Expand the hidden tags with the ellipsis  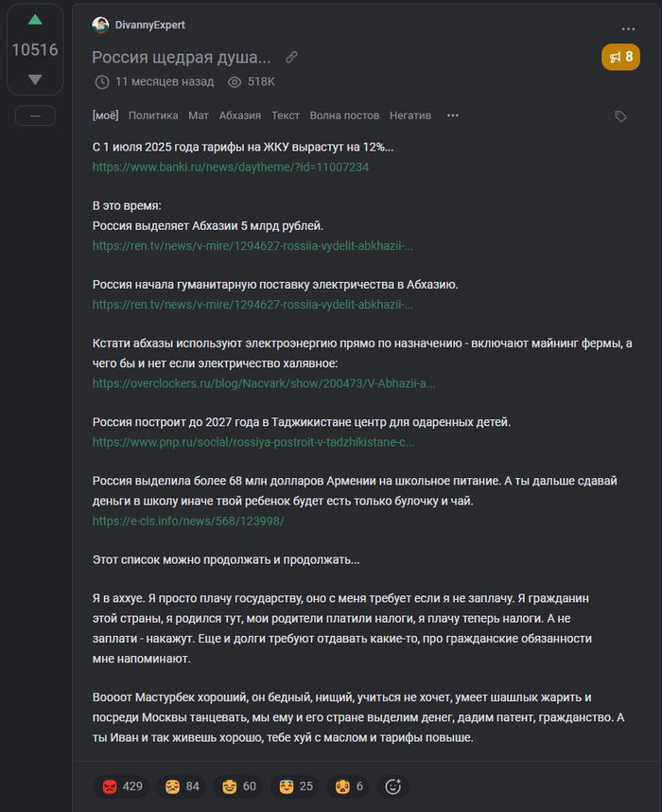point(453,115)
